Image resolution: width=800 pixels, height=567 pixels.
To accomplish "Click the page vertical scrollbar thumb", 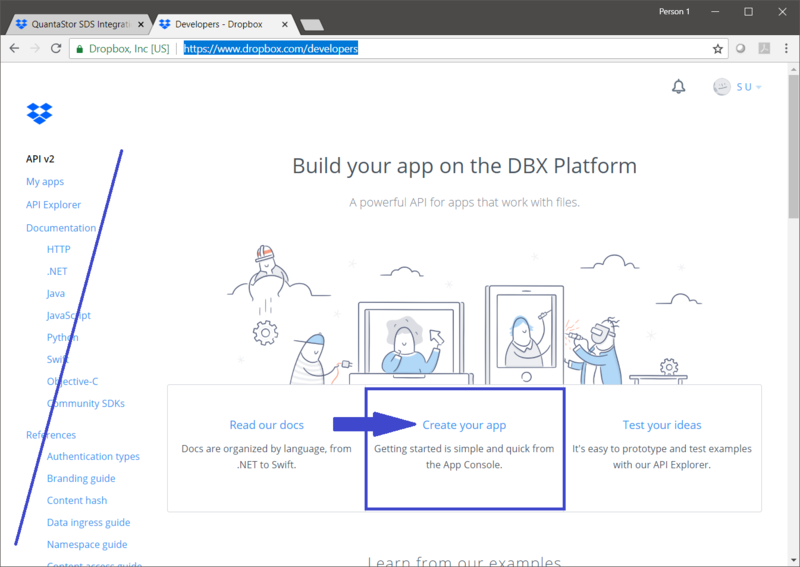I will coord(793,147).
